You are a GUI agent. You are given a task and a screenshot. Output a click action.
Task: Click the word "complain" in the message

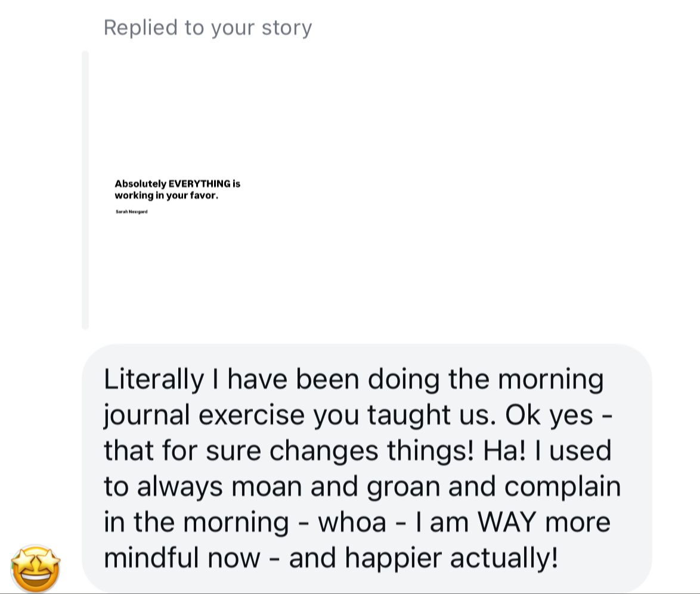point(562,486)
